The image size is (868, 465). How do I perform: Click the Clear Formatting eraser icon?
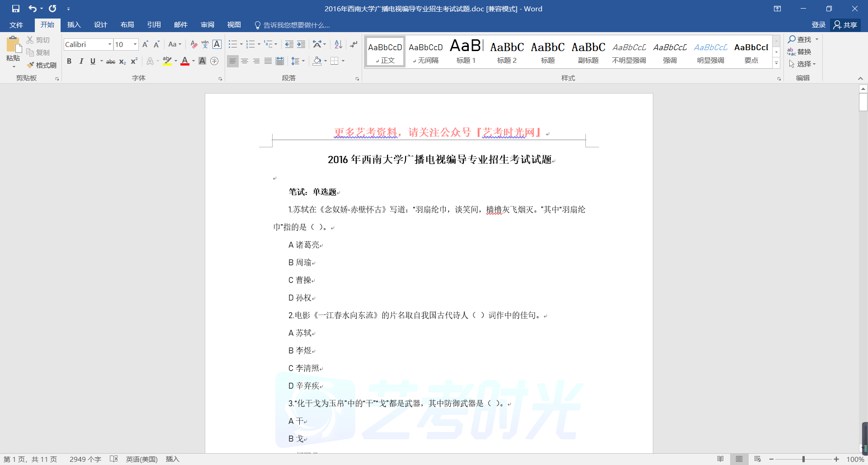point(193,44)
